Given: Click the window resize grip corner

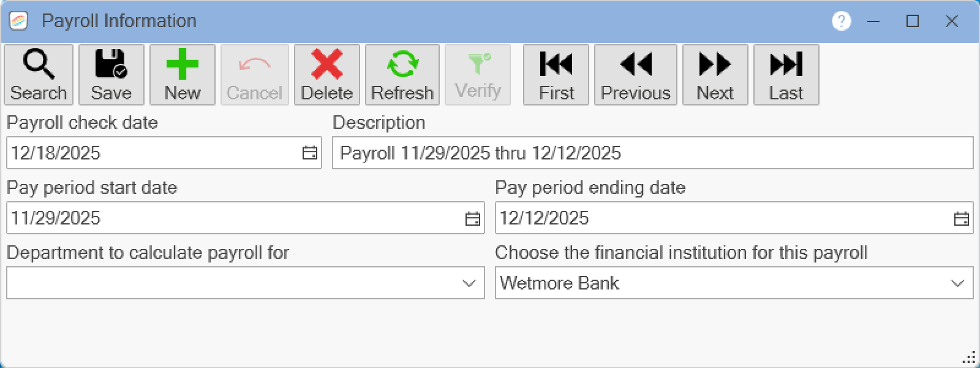Looking at the screenshot, I should [970, 358].
